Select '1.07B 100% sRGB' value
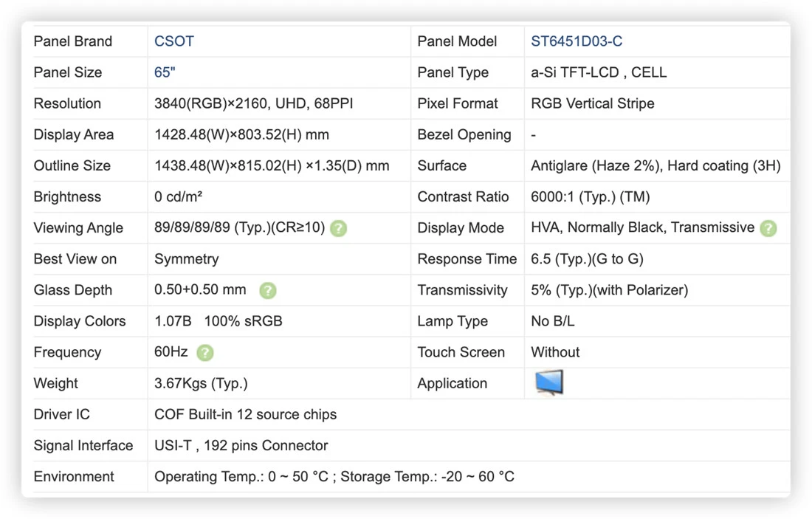 (x=218, y=321)
